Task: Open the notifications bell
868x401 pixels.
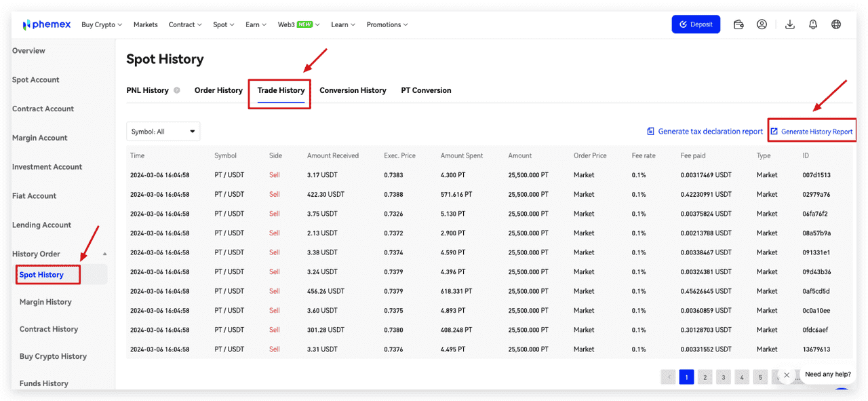Action: [813, 24]
